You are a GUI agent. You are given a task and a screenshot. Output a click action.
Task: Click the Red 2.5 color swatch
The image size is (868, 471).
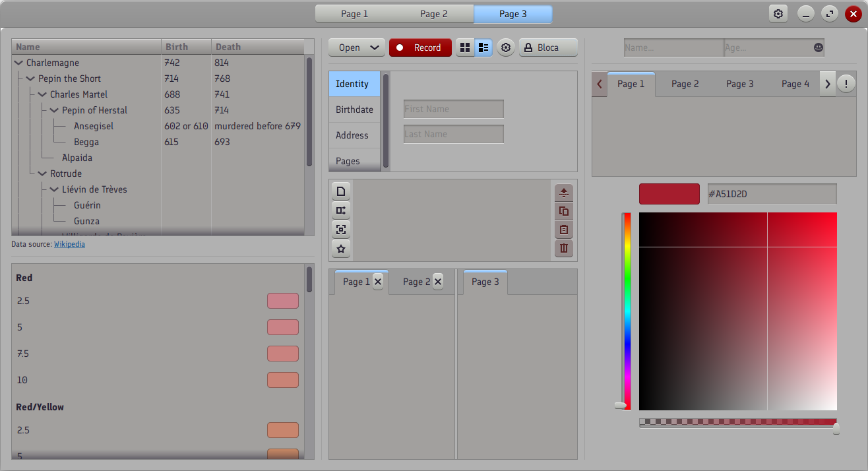click(x=283, y=301)
